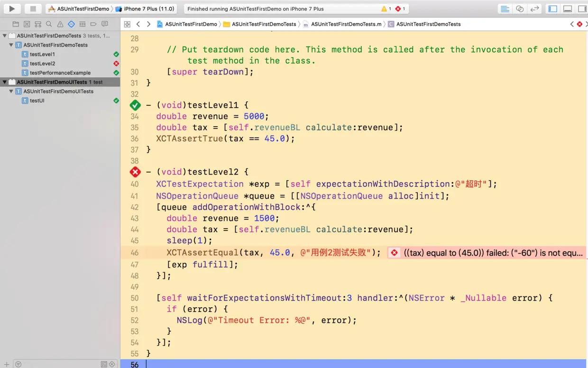Screen dimensions: 588x368
Task: Open the ASUnitTestFirstDemoTests class symbol breadcrumb
Action: [424, 24]
